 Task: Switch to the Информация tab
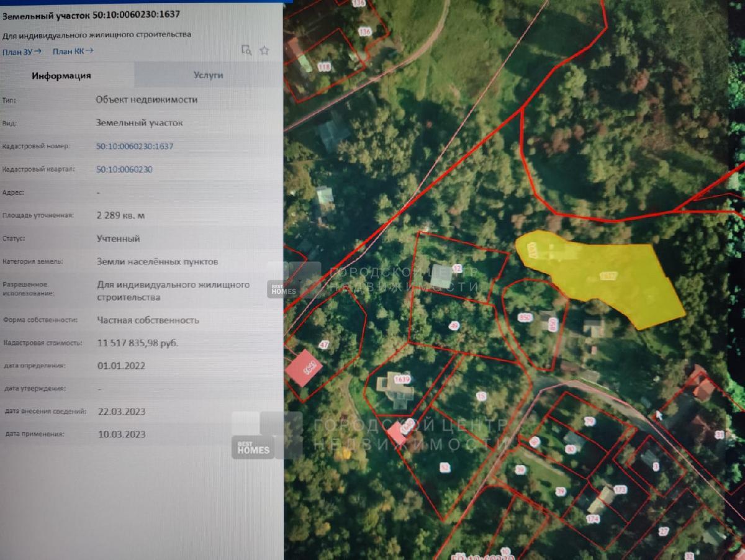coord(62,76)
